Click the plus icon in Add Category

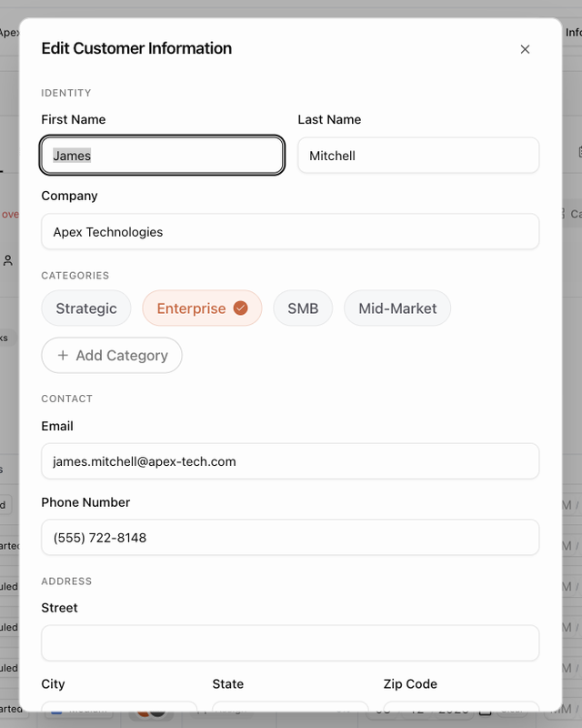pyautogui.click(x=63, y=355)
